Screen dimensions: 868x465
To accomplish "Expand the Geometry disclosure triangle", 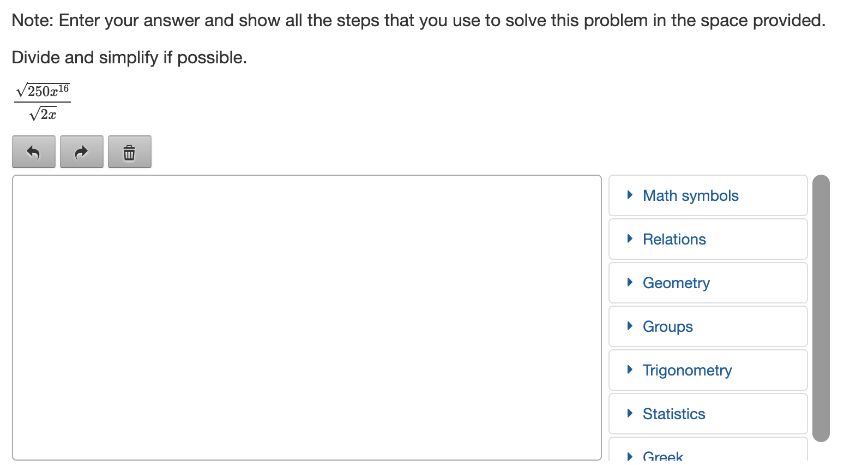I will pyautogui.click(x=630, y=282).
